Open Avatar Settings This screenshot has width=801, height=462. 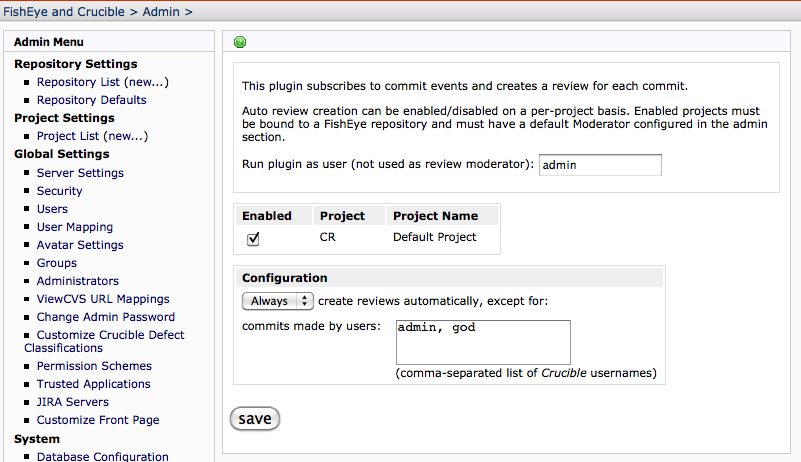(x=80, y=245)
